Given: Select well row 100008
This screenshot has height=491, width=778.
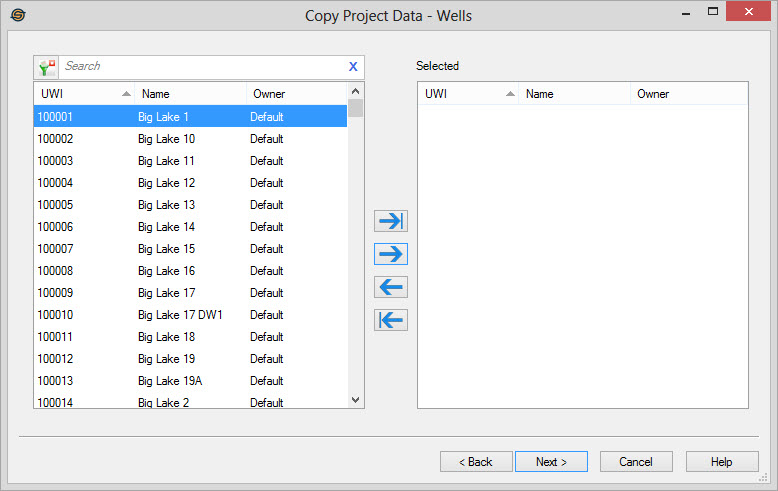Looking at the screenshot, I should (x=191, y=270).
